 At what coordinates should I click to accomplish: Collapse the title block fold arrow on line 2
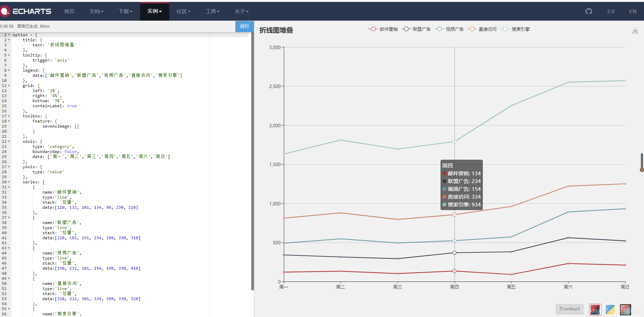click(9, 40)
